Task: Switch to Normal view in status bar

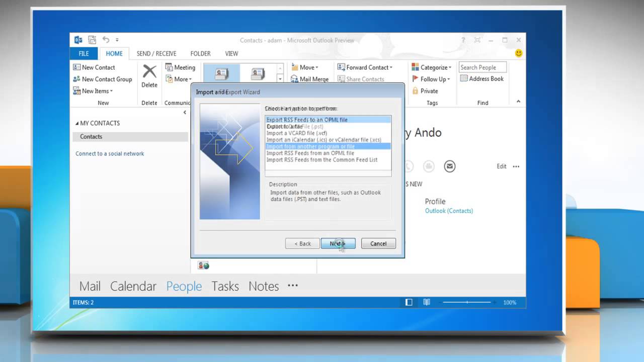Action: click(x=409, y=302)
